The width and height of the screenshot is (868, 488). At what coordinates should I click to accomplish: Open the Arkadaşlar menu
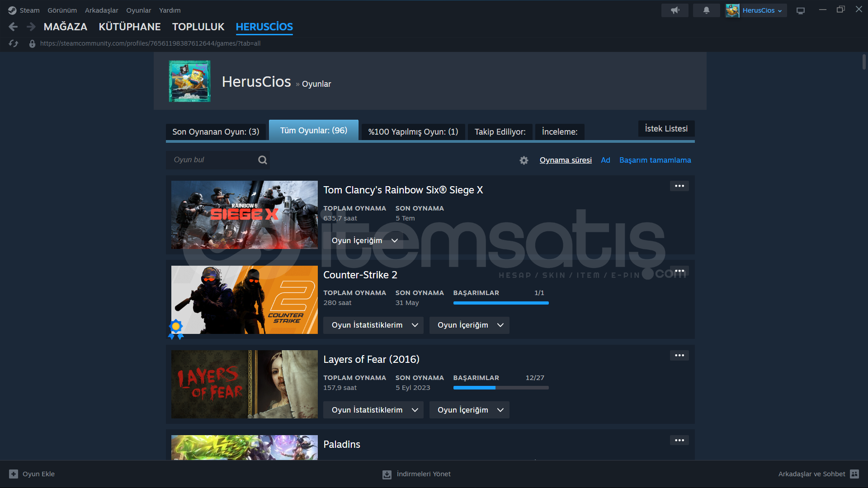click(101, 10)
